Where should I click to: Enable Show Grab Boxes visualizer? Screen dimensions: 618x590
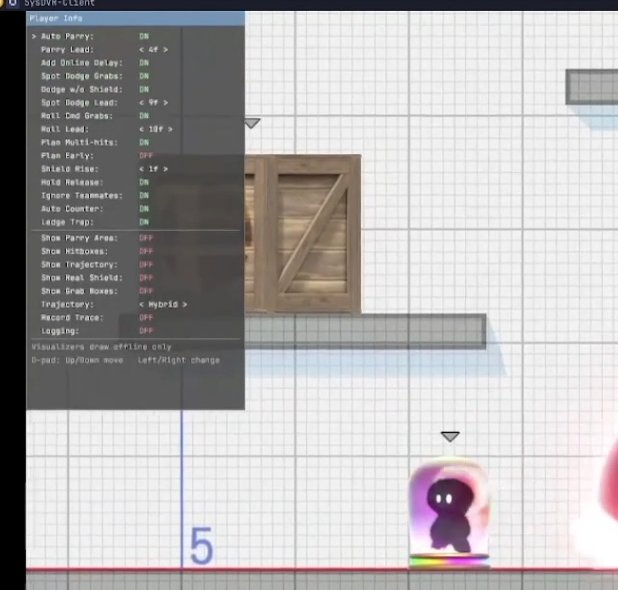point(145,291)
